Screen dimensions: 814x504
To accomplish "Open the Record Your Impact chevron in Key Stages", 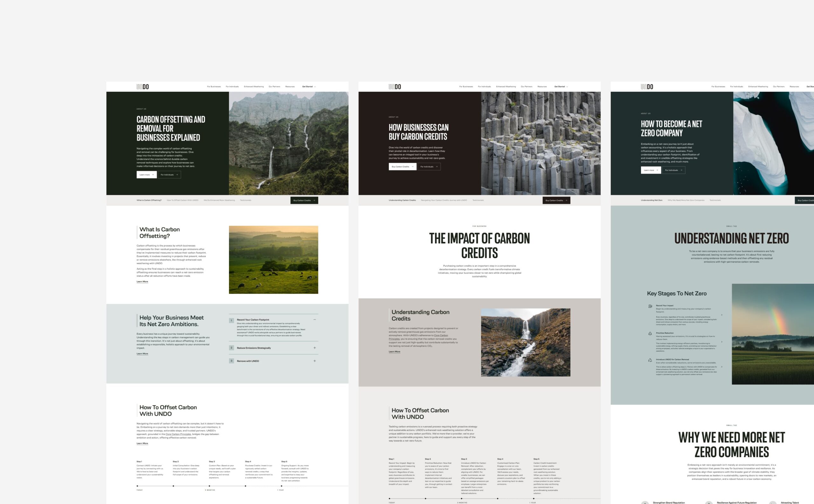I will 721,315.
